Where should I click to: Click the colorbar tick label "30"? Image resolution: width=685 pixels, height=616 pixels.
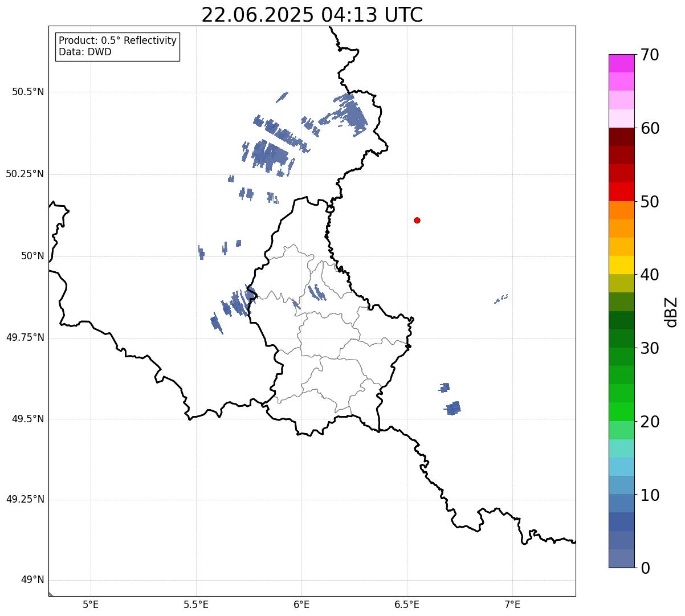tap(649, 348)
